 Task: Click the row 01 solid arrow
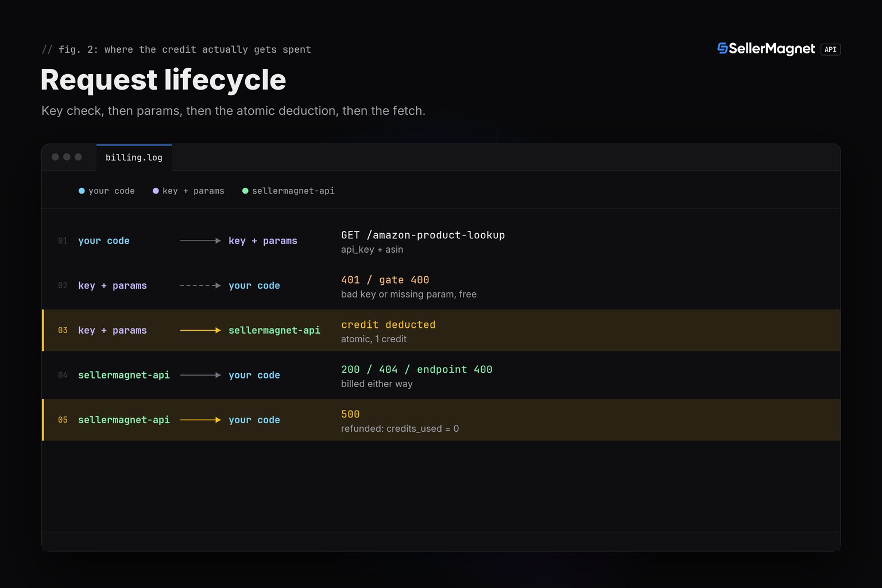200,241
